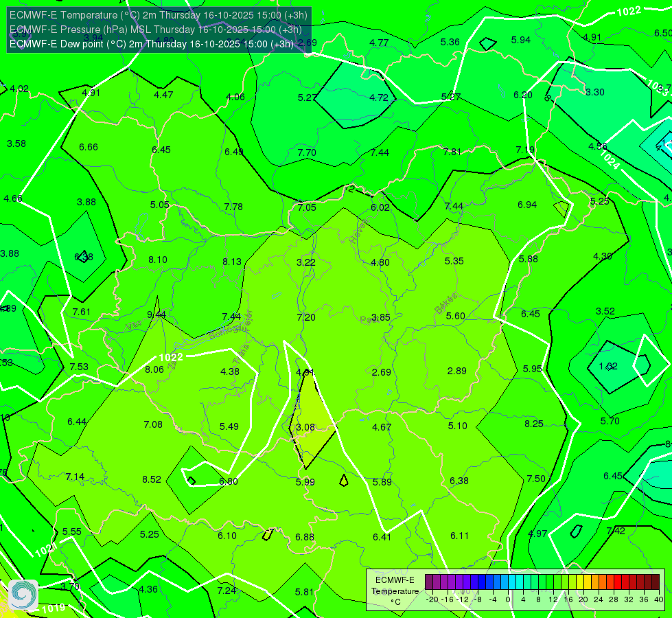672x618 pixels.
Task: Click the dew point value 3.58
Action: click(x=16, y=144)
